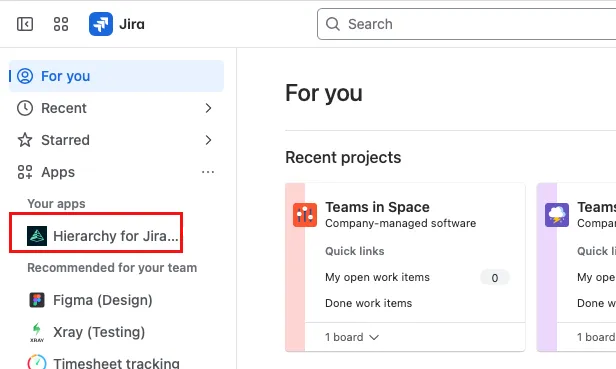The width and height of the screenshot is (616, 369).
Task: Expand the Starred chevron arrow
Action: point(208,140)
